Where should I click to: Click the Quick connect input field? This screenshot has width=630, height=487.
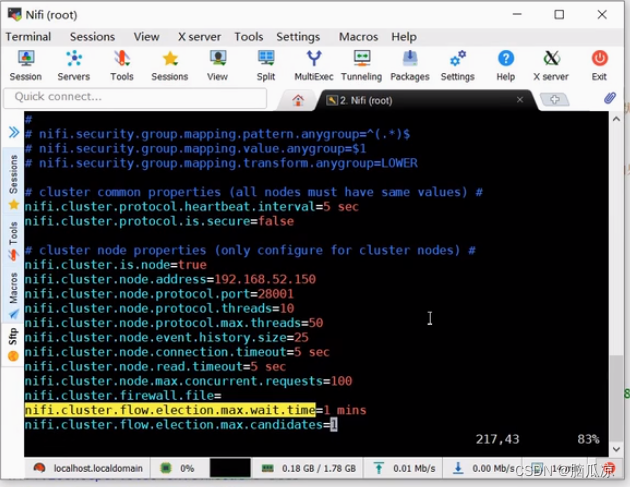[x=135, y=98]
